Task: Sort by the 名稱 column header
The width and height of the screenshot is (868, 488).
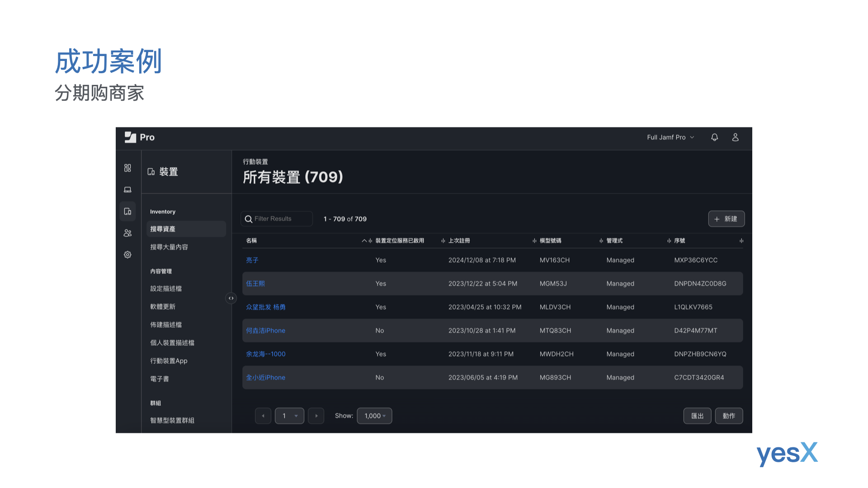Action: (251, 241)
